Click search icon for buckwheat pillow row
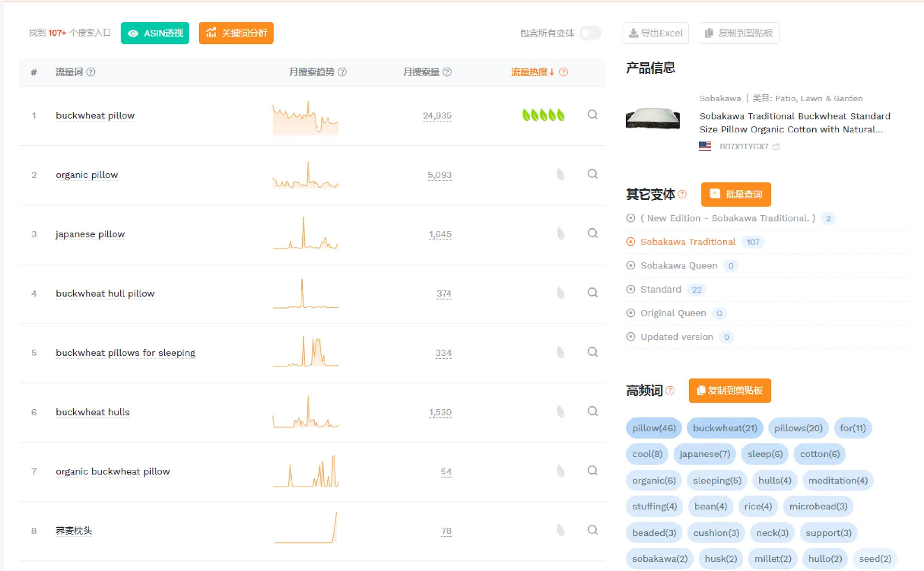This screenshot has height=571, width=924. point(592,115)
